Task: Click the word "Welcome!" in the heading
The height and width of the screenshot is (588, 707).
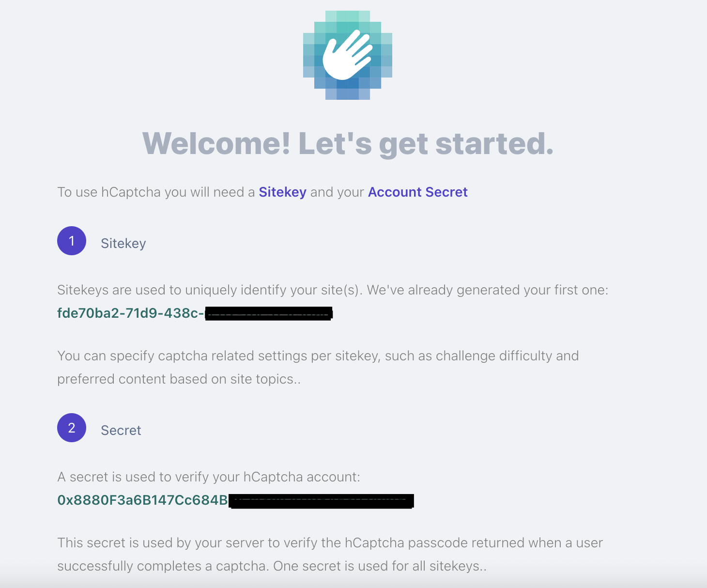Action: coord(216,144)
